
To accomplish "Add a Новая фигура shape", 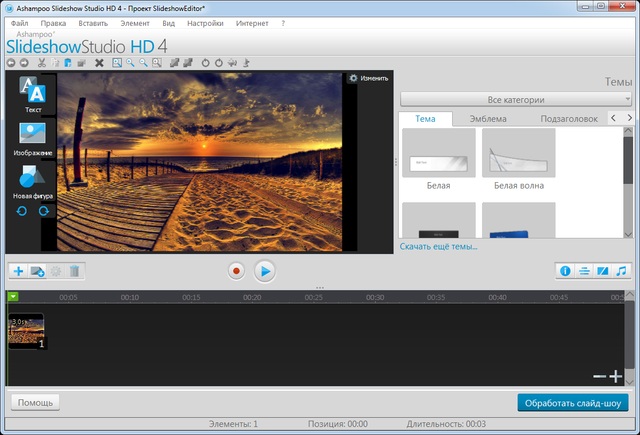I will coord(32,178).
